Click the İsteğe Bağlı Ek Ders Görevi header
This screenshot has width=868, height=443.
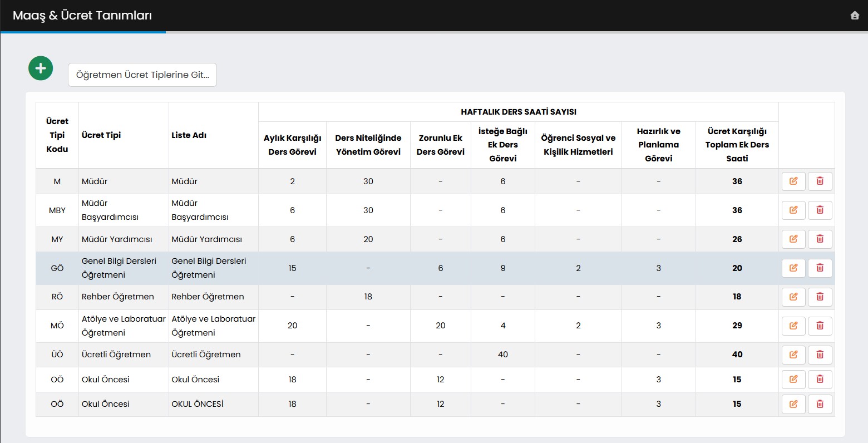[503, 145]
